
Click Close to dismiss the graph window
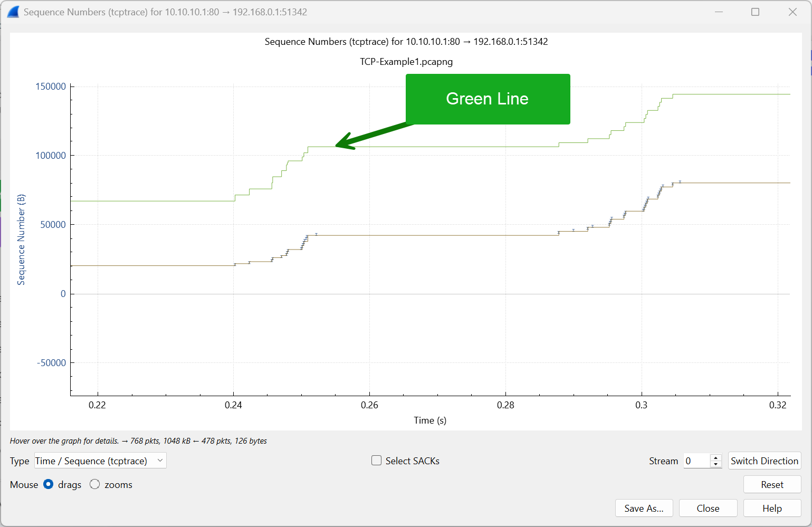tap(708, 508)
